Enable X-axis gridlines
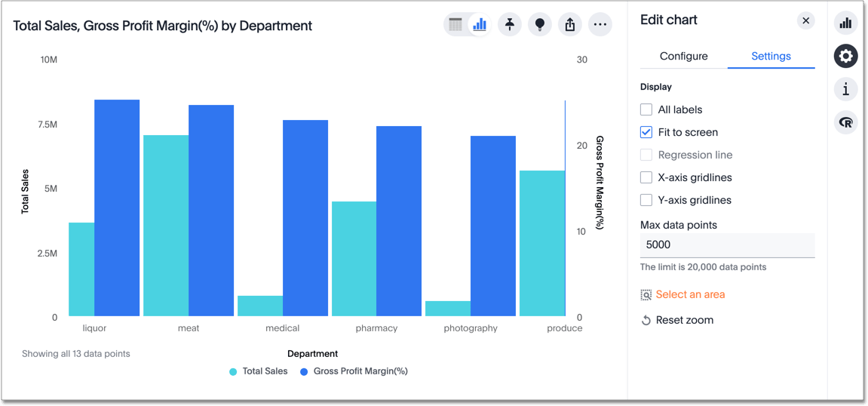Viewport: 868px width, 406px height. click(646, 177)
